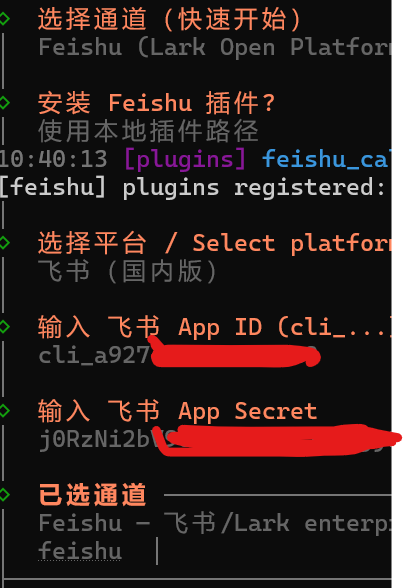Screen dimensions: 403x588
Task: Click the 安装 Feishu 插件? prompt text
Action: pos(157,103)
